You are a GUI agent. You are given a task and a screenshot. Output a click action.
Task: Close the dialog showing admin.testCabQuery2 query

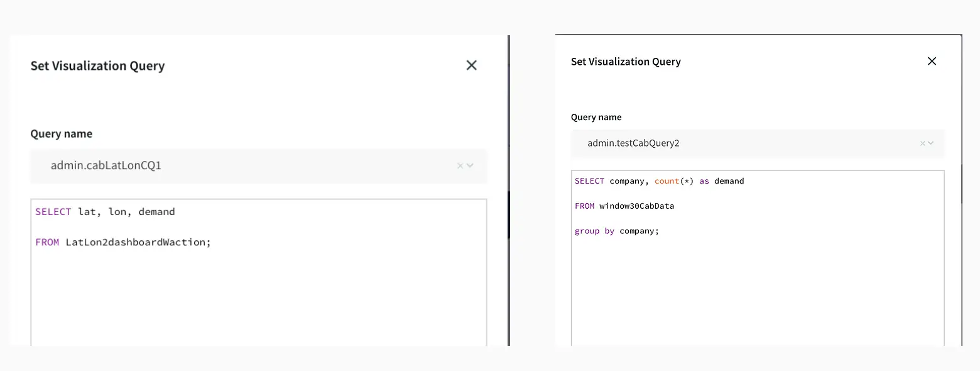point(932,61)
